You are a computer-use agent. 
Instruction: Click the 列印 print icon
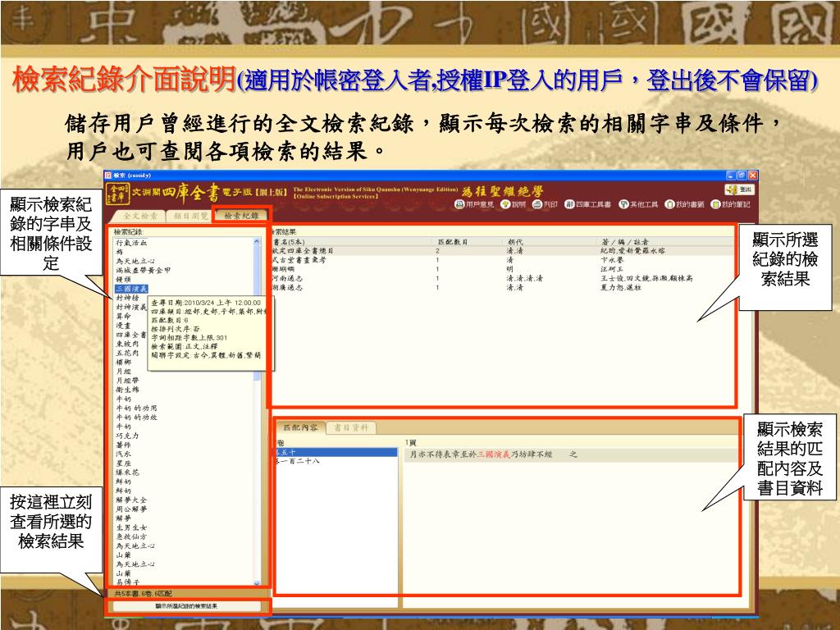[x=546, y=204]
